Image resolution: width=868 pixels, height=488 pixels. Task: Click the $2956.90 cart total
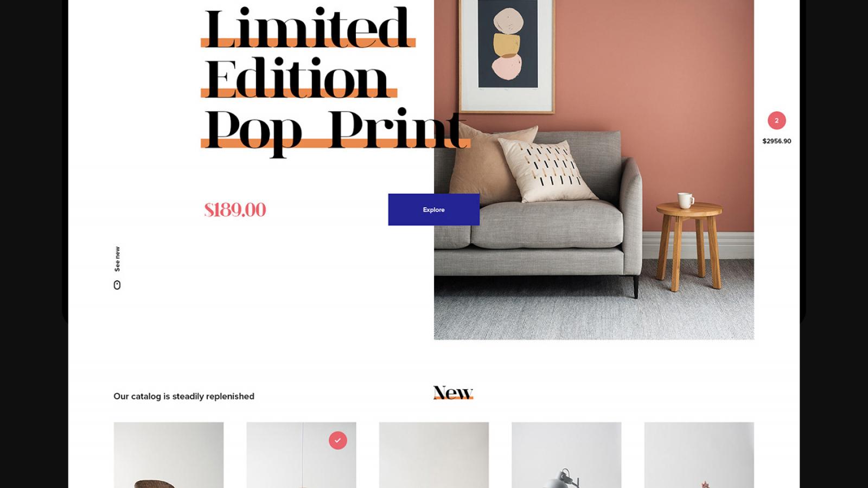tap(776, 141)
